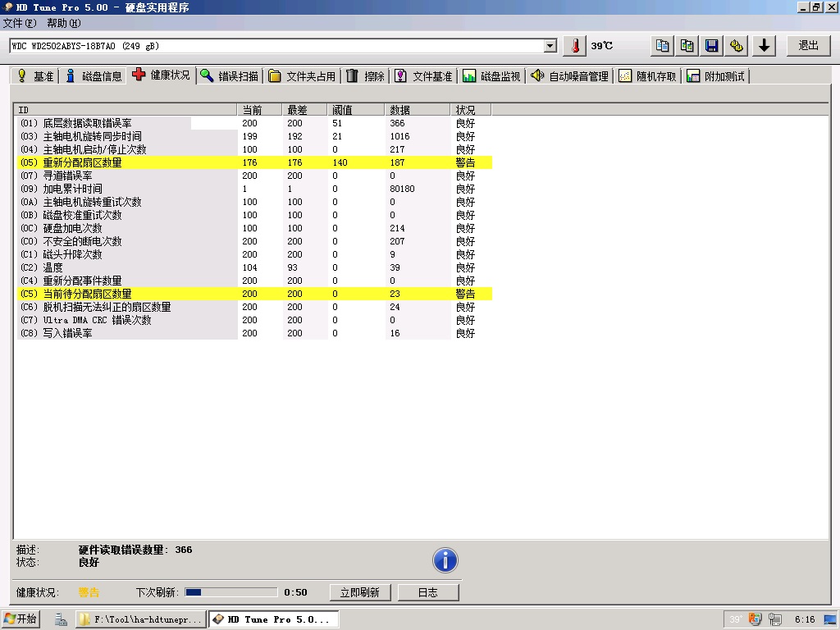Switch to the 错误扫描 tab
The image size is (840, 630).
pyautogui.click(x=230, y=76)
